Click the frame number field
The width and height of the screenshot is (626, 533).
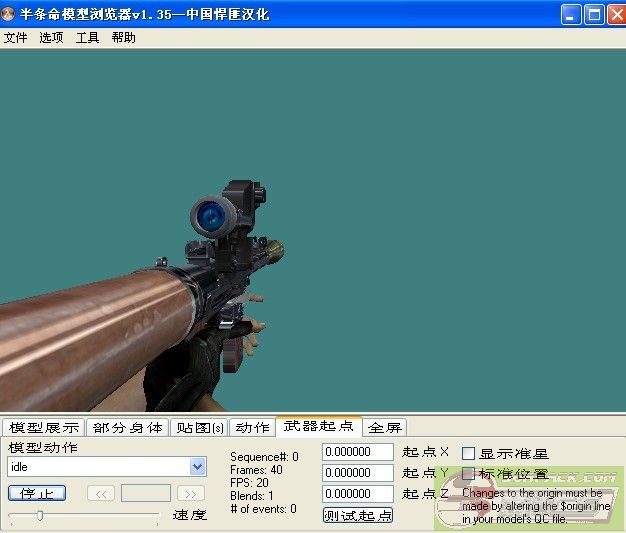point(146,493)
